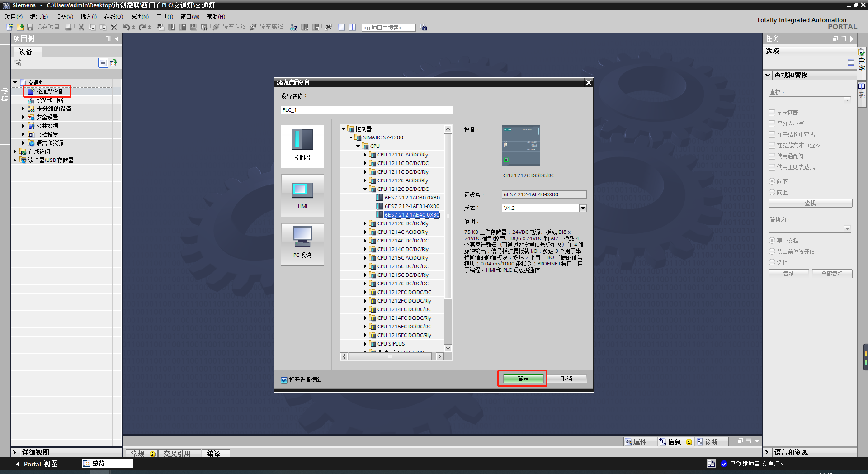Click add new device in project tree
The width and height of the screenshot is (868, 474).
50,91
